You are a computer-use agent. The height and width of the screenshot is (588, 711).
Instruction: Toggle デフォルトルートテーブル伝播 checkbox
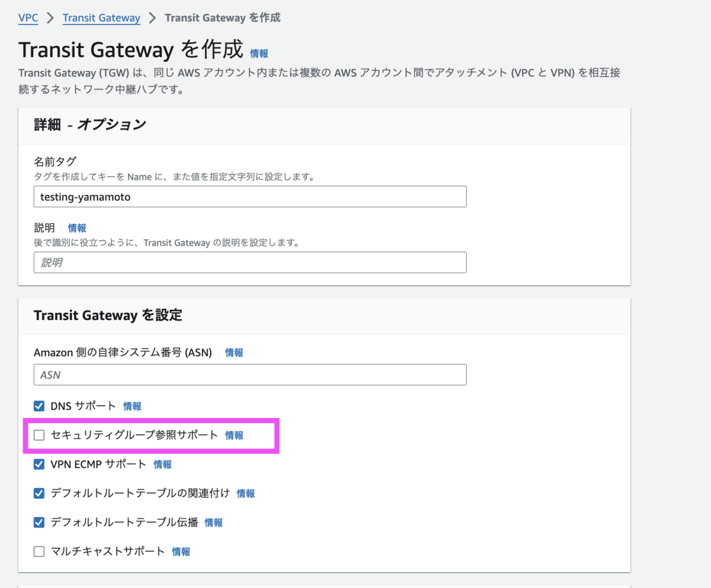pos(39,522)
